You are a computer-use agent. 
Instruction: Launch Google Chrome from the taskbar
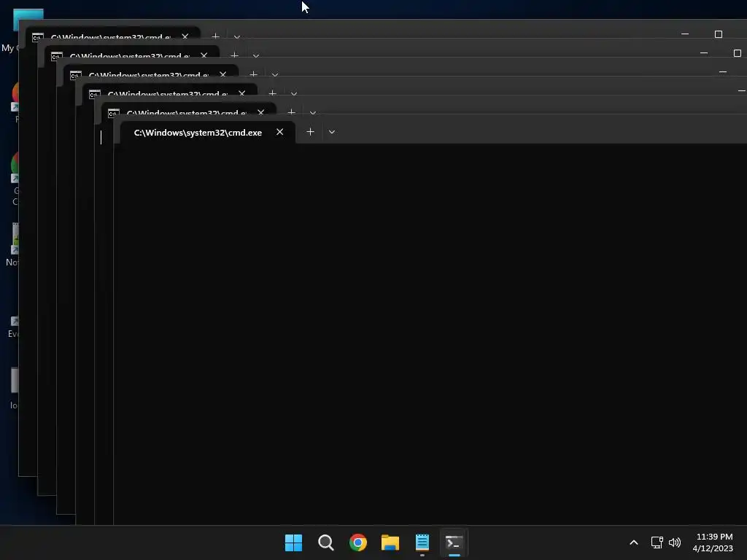(357, 542)
